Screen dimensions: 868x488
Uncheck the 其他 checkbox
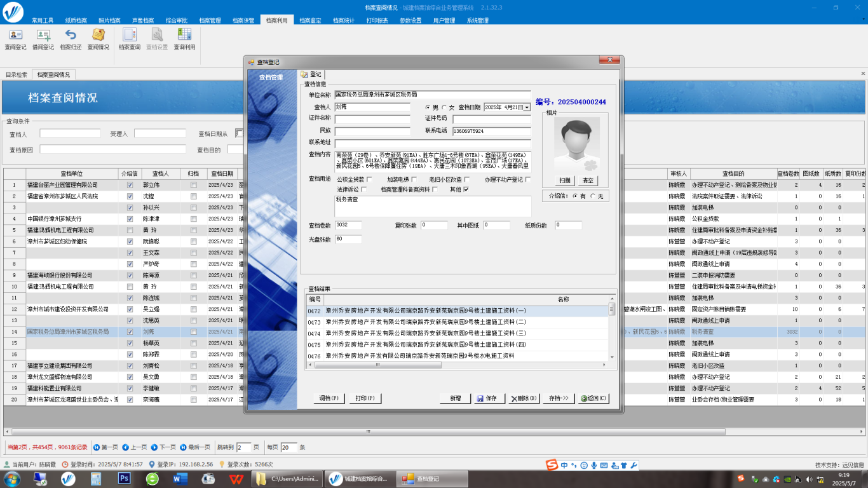coord(466,189)
